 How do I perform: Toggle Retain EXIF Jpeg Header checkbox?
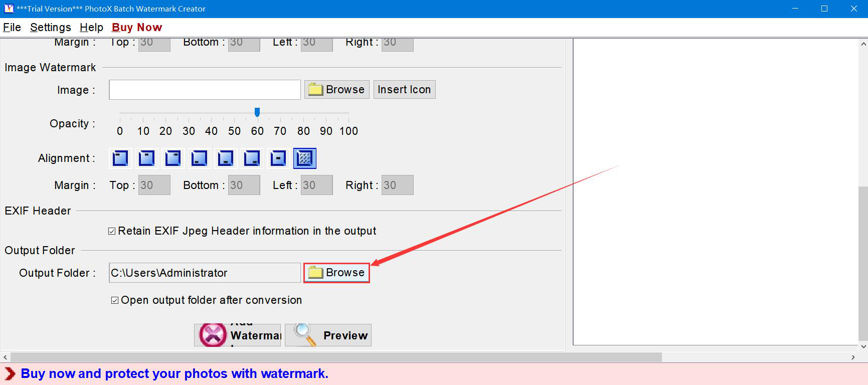(112, 231)
